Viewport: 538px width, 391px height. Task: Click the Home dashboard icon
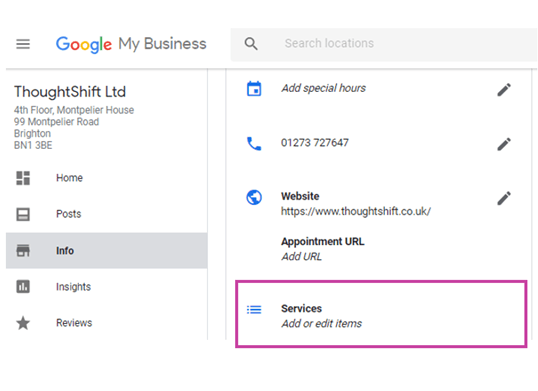tap(23, 178)
